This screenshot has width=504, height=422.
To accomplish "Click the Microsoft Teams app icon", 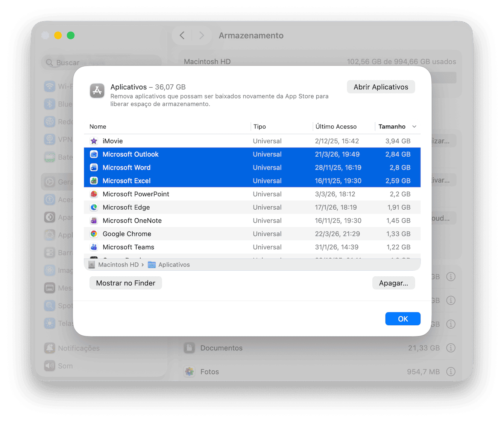I will [94, 247].
